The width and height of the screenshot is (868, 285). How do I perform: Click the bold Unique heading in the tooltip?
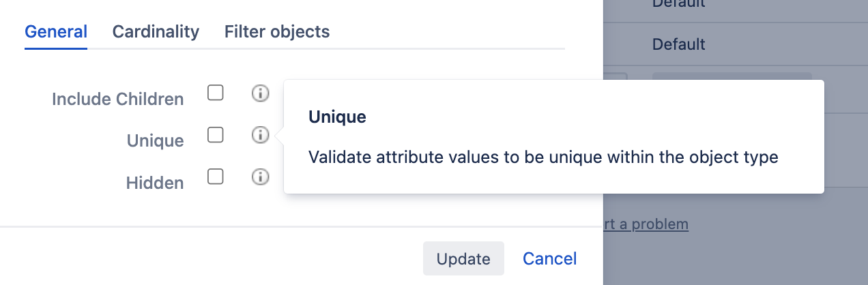tap(337, 117)
